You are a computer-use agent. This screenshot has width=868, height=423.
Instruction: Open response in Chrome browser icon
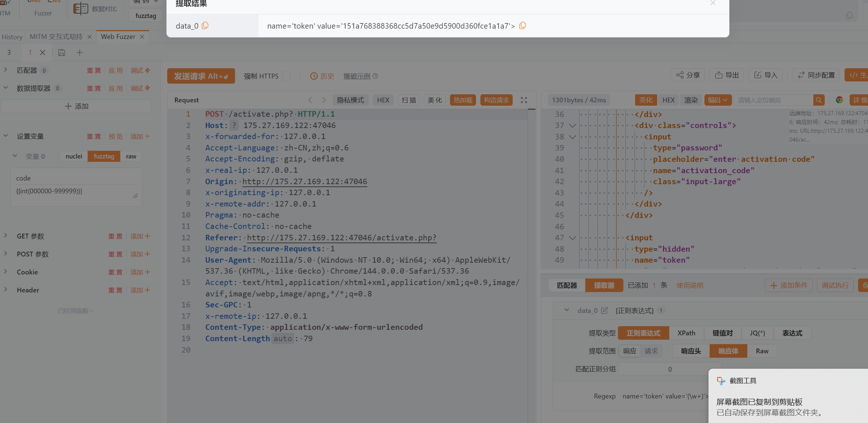tap(839, 100)
